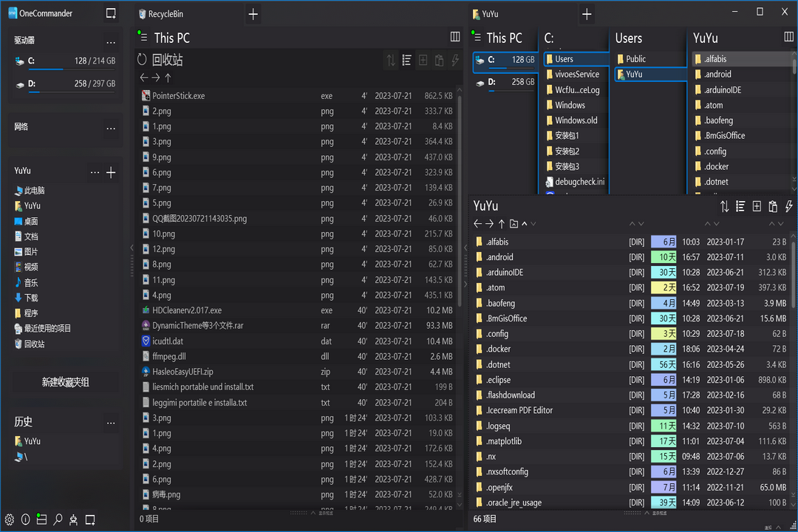Open the lightning actions icon in the YuYu pane
The height and width of the screenshot is (532, 798).
tap(789, 207)
